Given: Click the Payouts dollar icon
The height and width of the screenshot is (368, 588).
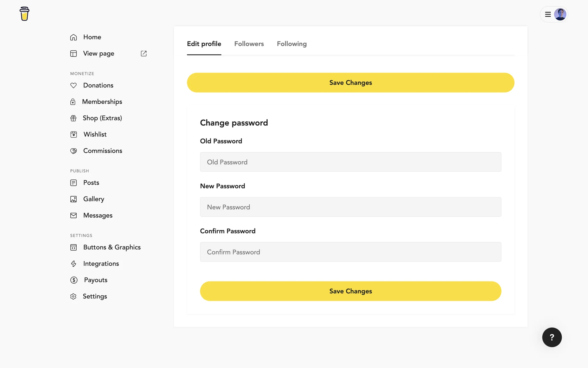Looking at the screenshot, I should (74, 280).
